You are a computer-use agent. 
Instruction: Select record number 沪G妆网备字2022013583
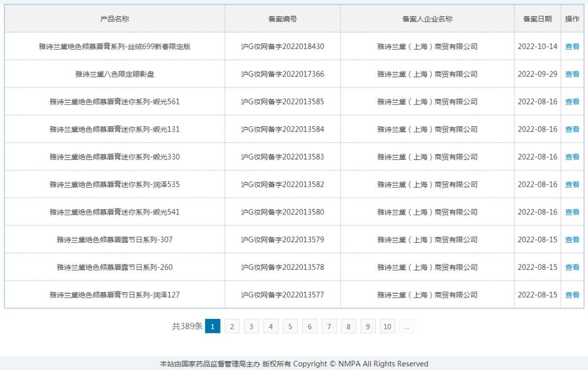coord(283,157)
